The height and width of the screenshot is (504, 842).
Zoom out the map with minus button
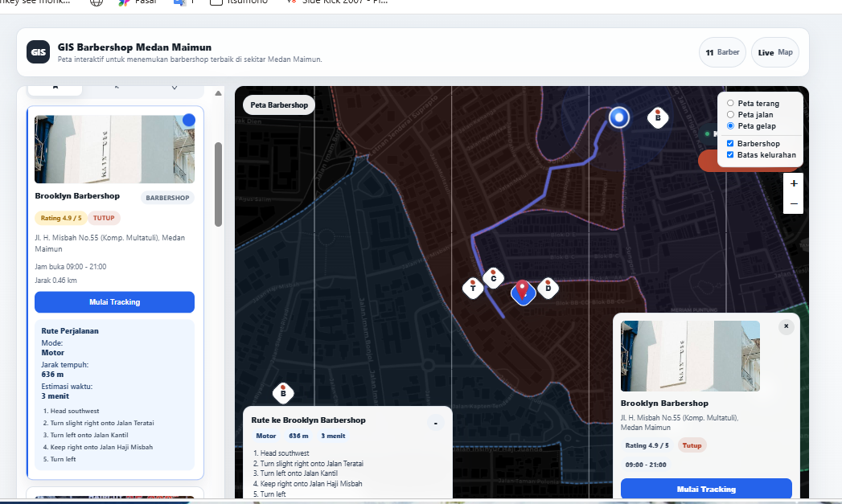pos(794,204)
